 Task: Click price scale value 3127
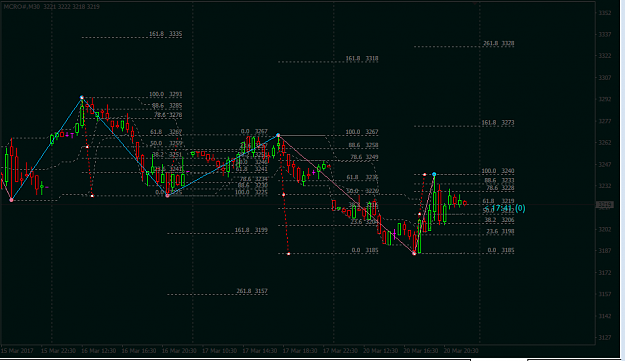[605, 337]
